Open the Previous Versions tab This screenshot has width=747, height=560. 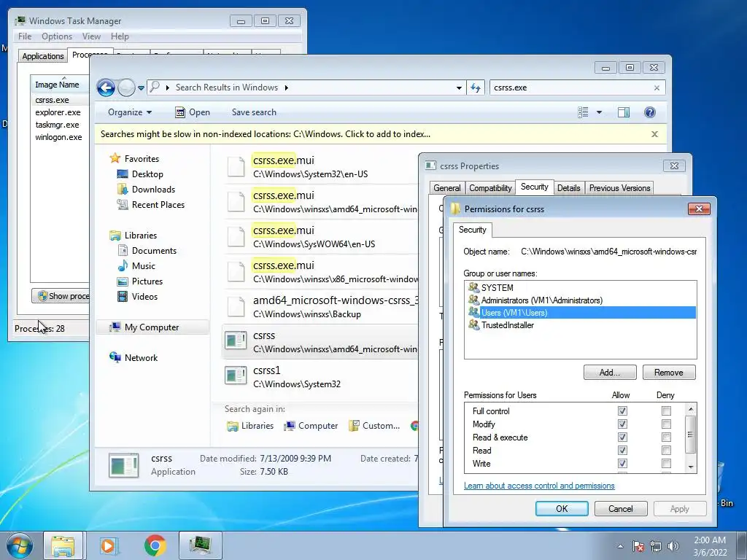point(619,188)
